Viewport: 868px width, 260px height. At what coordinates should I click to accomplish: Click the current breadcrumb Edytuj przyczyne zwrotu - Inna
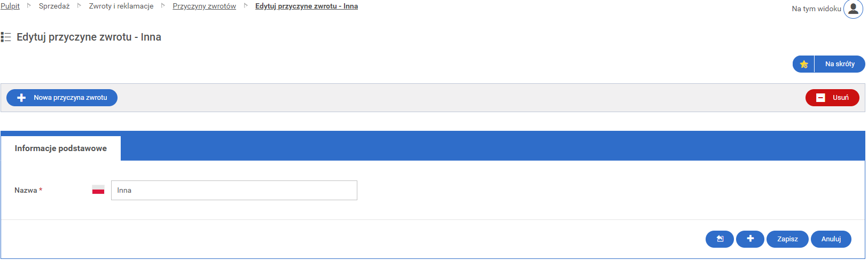tap(306, 6)
